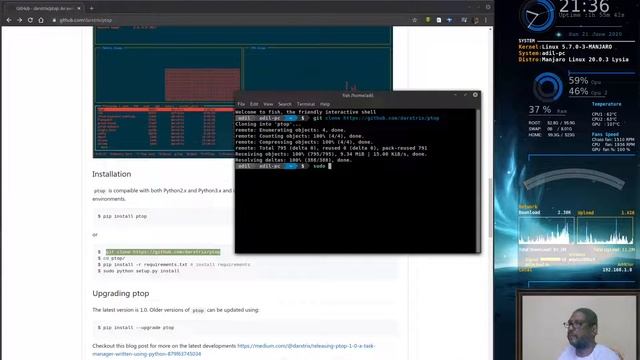This screenshot has width=640, height=360.
Task: Open the File menu in terminal
Action: pyautogui.click(x=241, y=104)
